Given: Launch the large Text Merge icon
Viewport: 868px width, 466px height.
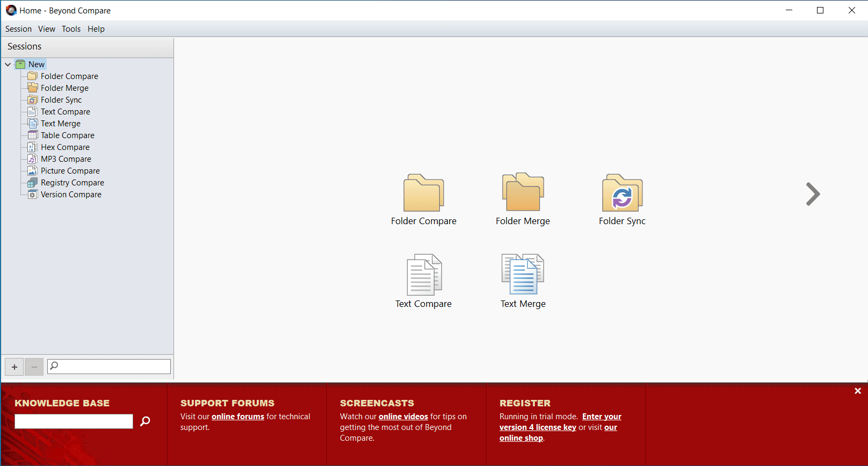Looking at the screenshot, I should pos(523,274).
